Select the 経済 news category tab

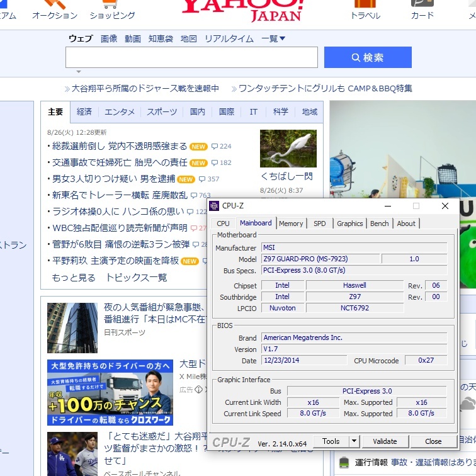pos(84,112)
